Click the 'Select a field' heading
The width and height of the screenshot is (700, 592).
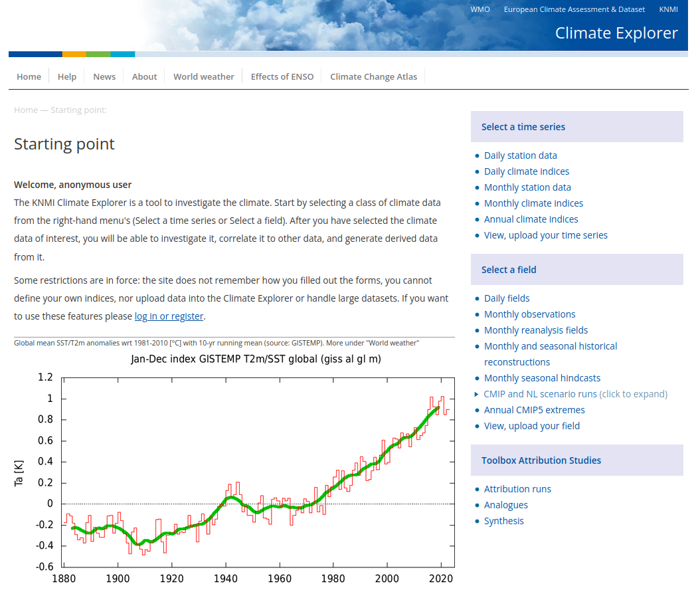(x=509, y=270)
